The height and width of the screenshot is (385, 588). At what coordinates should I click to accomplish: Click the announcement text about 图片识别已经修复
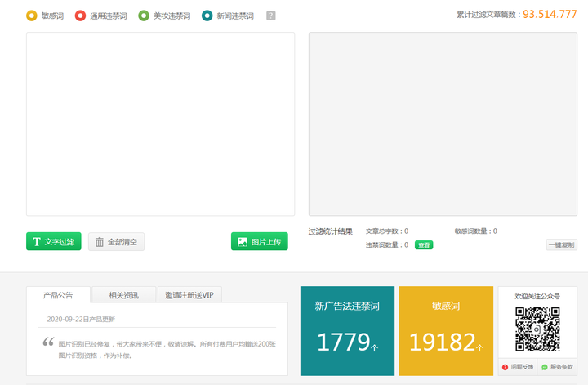click(167, 350)
